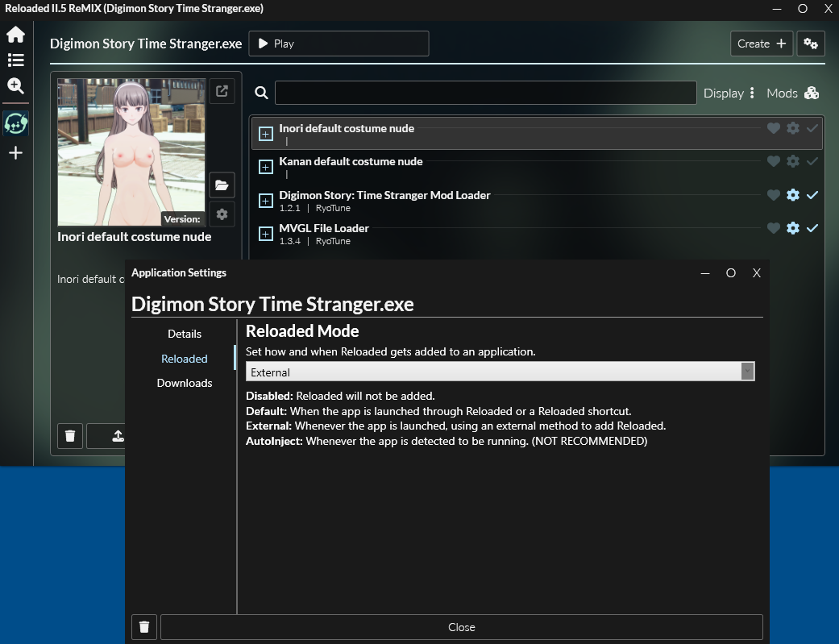The height and width of the screenshot is (644, 839).
Task: Close the Application Settings dialog with X
Action: pyautogui.click(x=757, y=273)
